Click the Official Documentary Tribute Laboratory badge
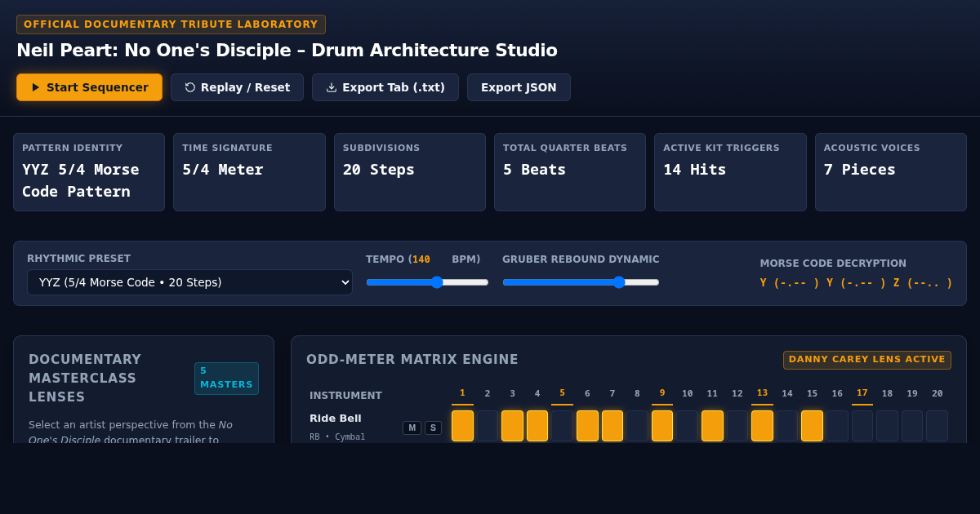The width and height of the screenshot is (980, 514). point(171,24)
